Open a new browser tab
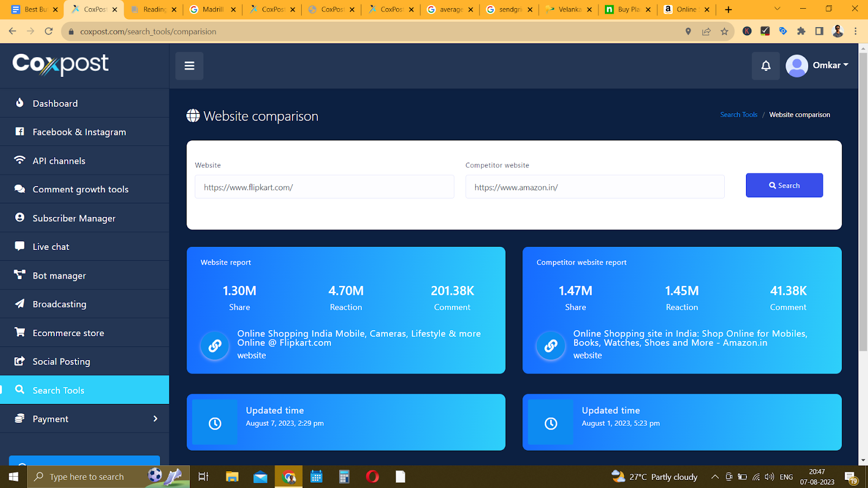 [x=729, y=9]
